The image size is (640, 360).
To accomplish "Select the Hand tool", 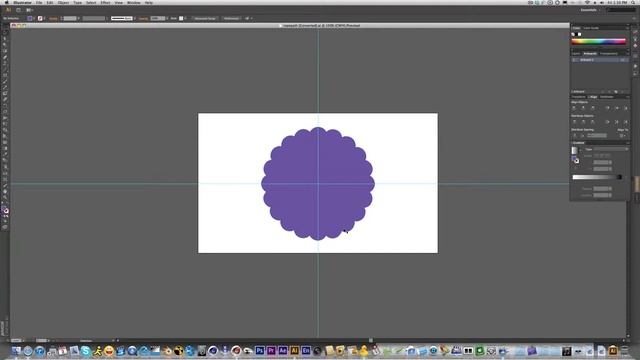I will 5,191.
